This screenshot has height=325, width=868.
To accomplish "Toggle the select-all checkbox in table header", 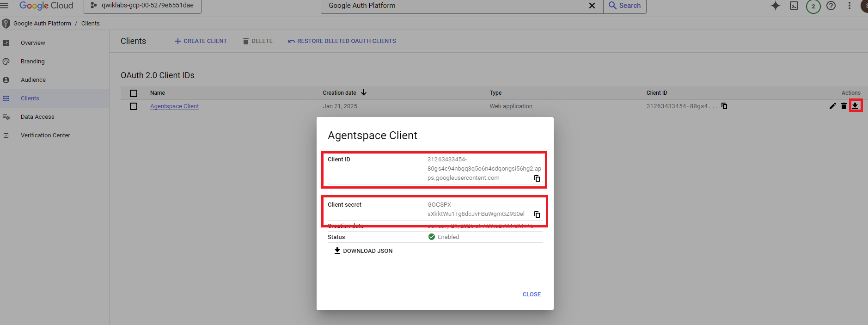I will coord(134,93).
